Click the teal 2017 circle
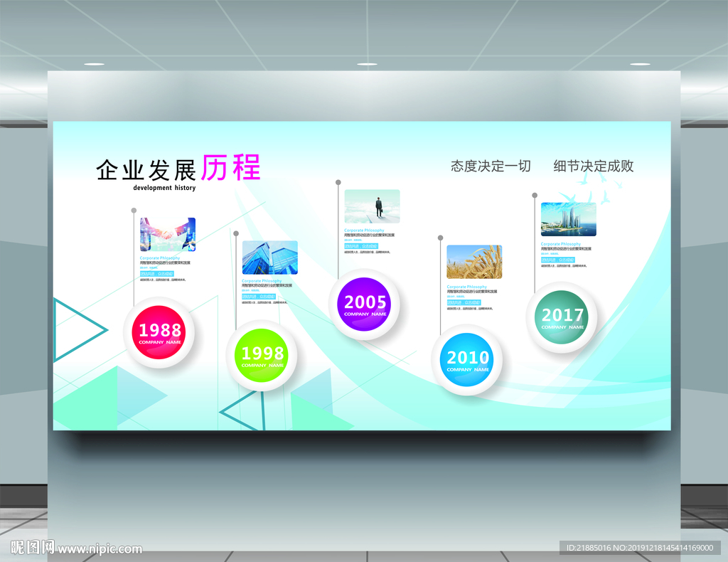 coord(562,317)
